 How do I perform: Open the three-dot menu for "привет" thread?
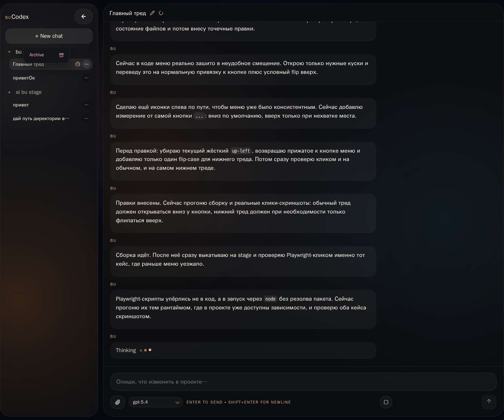point(86,105)
